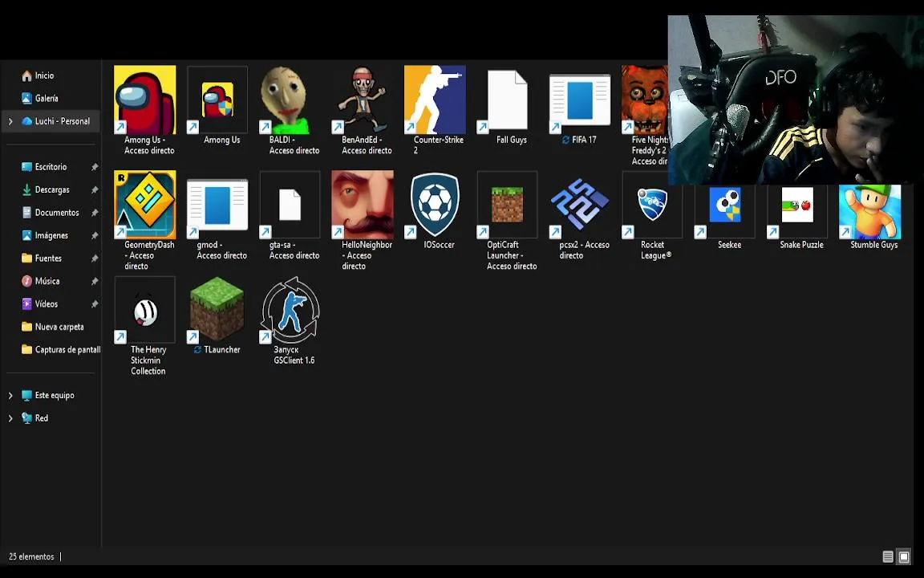Launch the Rocket League shortcut

(x=652, y=205)
